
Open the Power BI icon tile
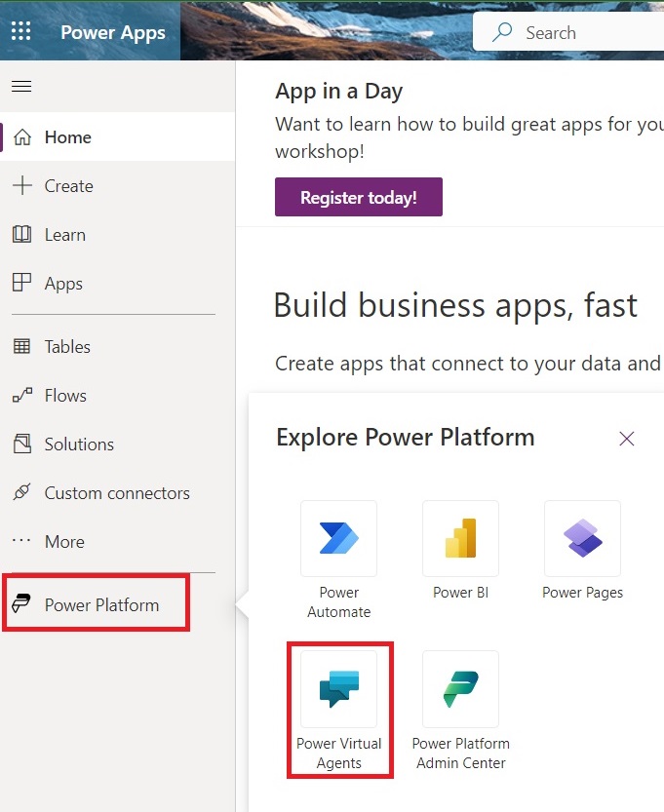(460, 538)
